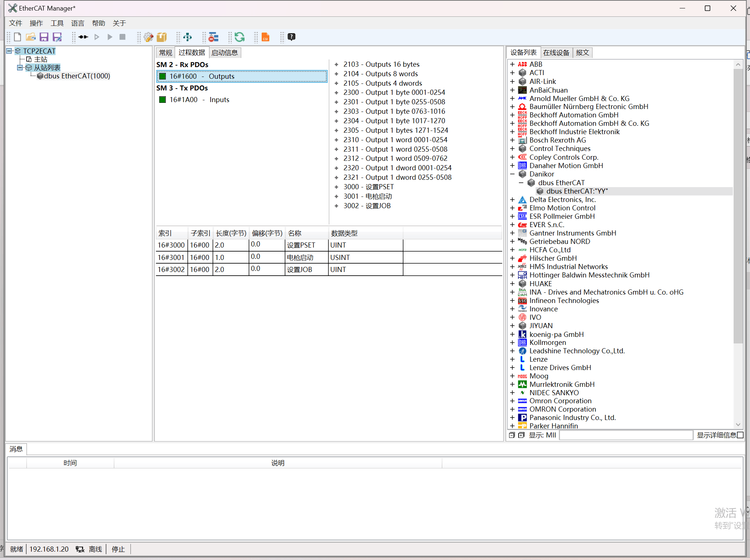Click the remove-slave red minus icon
The width and height of the screenshot is (750, 560).
214,37
